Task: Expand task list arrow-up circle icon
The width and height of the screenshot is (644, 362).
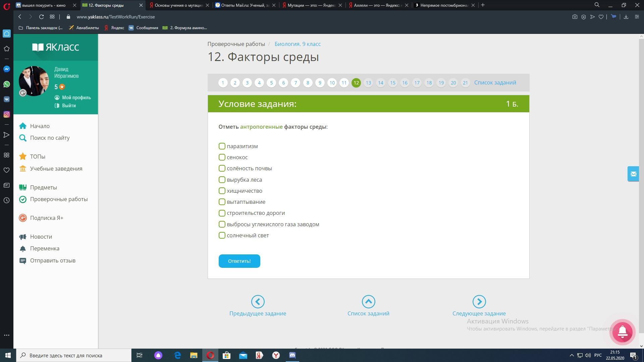Action: coord(368,302)
